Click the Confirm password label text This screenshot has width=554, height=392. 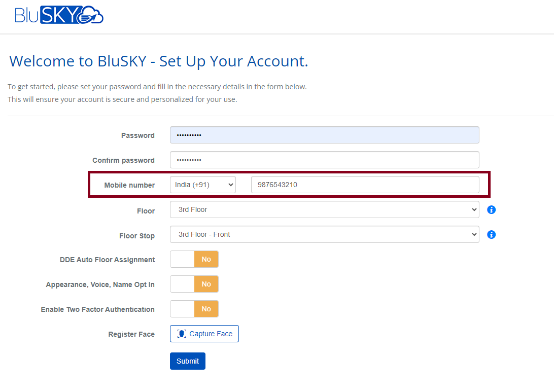point(123,160)
